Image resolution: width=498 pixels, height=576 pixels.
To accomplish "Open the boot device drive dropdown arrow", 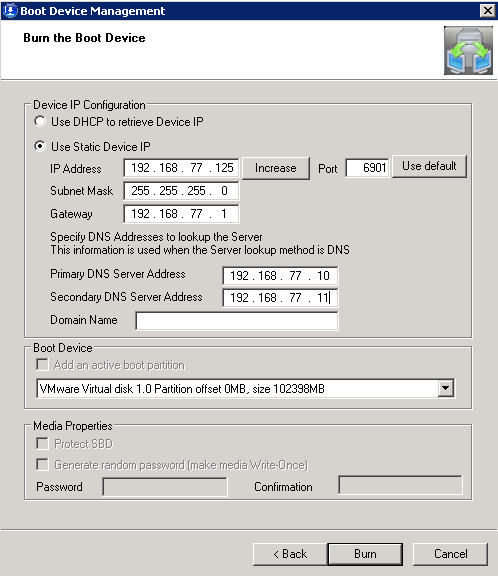I will pyautogui.click(x=445, y=388).
